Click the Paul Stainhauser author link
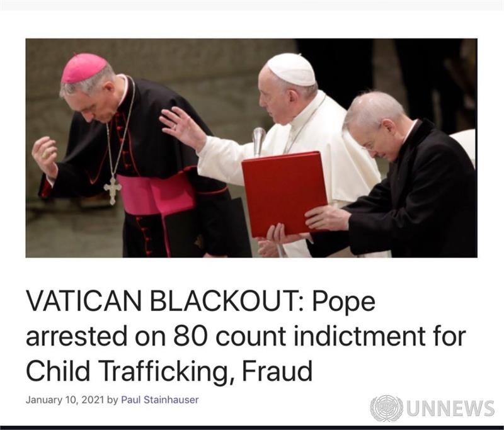The height and width of the screenshot is (430, 504). tap(159, 400)
